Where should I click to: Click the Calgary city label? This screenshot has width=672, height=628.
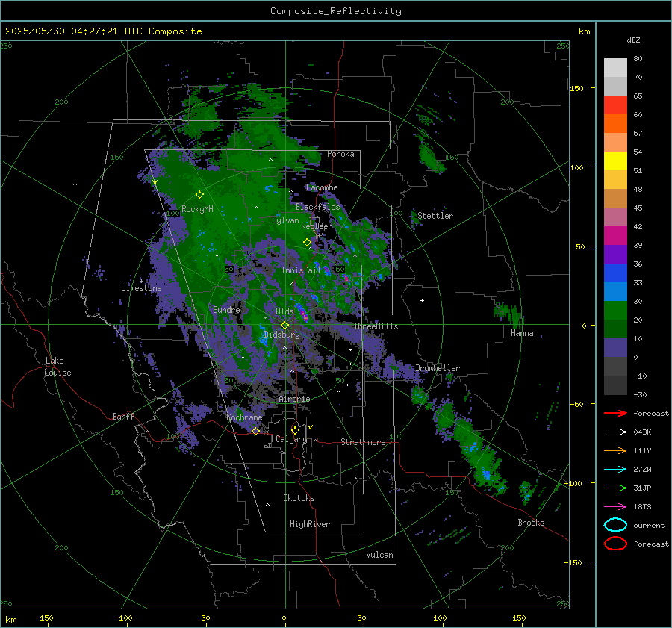click(291, 439)
